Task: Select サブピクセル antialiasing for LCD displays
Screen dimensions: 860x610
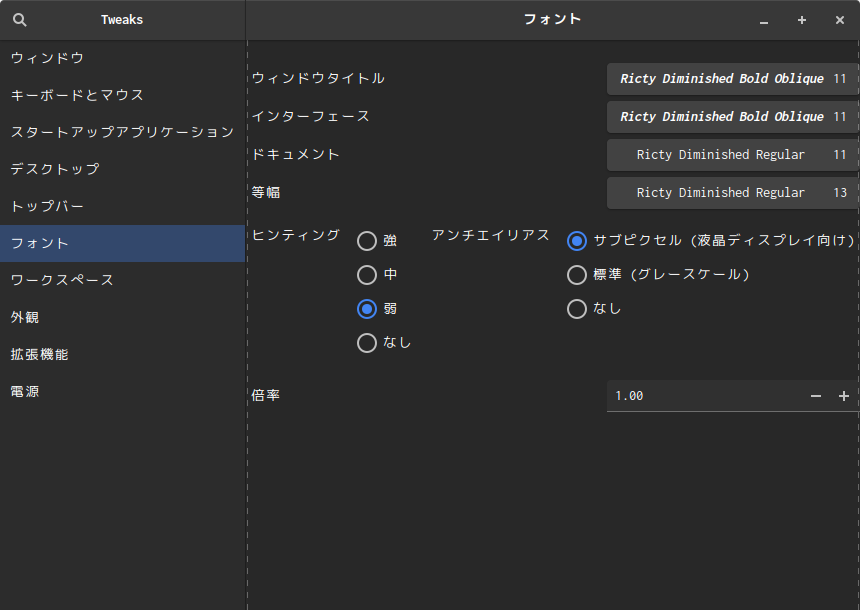Action: point(577,241)
